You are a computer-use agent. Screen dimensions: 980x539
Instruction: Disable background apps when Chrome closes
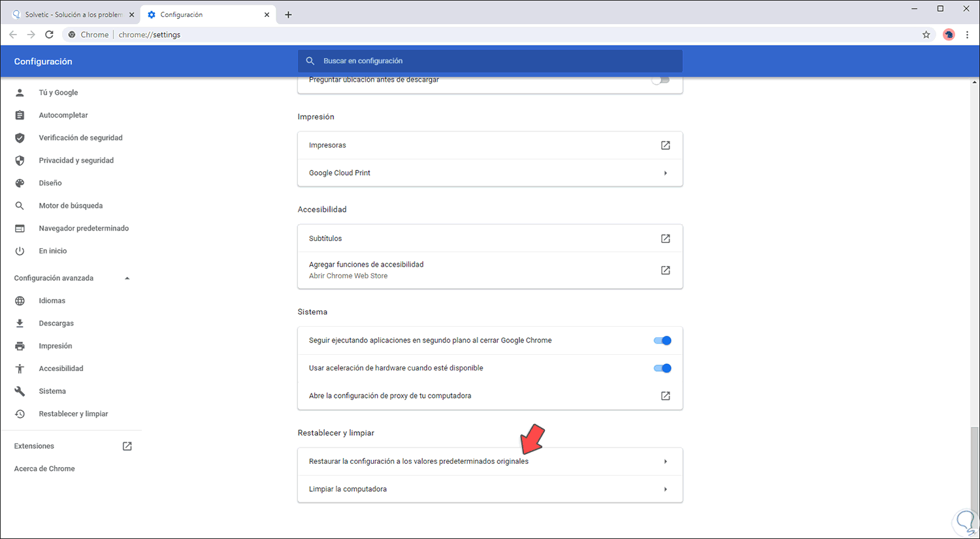pos(662,340)
